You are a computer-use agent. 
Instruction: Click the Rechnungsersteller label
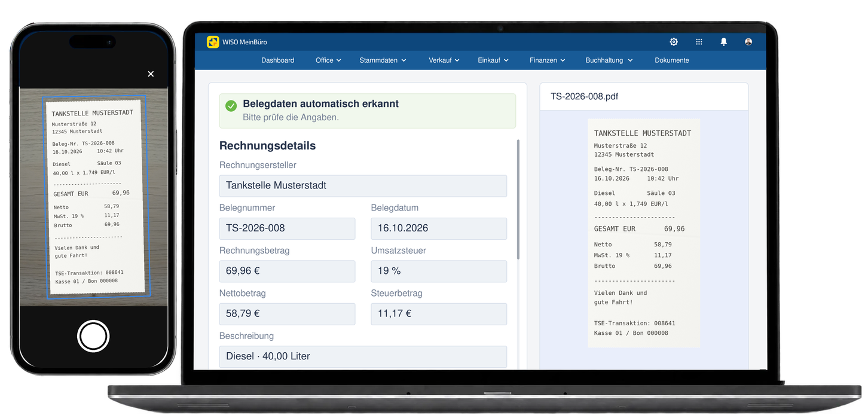click(x=258, y=165)
